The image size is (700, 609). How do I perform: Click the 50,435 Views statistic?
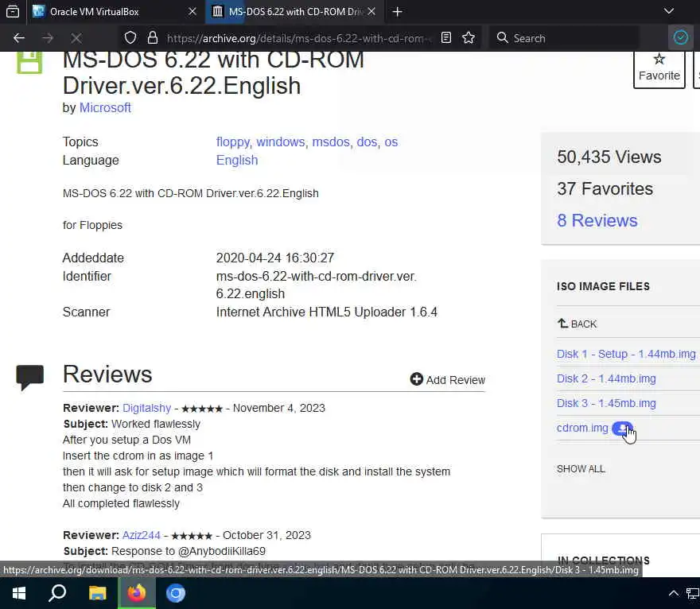[x=609, y=157]
